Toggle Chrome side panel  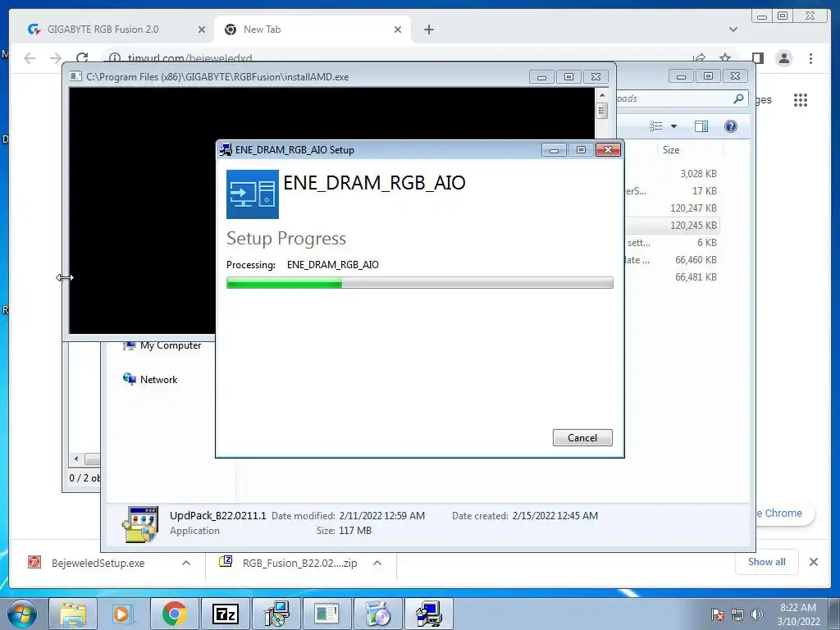(x=757, y=58)
